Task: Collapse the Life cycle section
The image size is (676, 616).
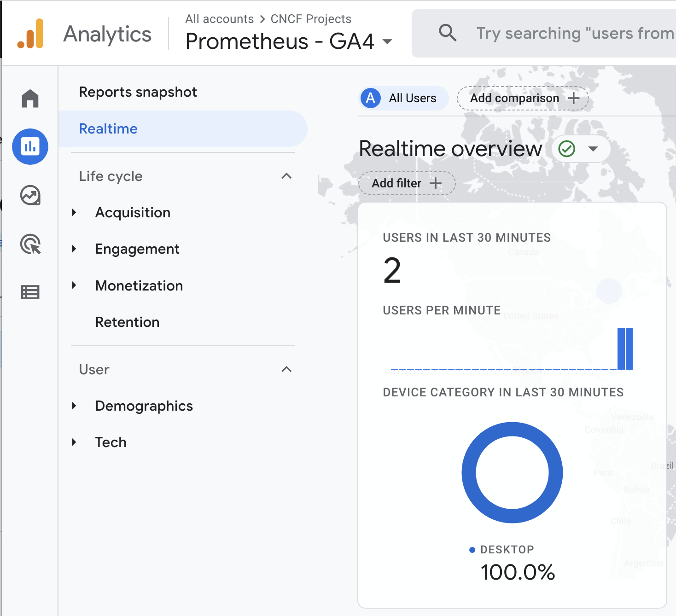Action: 286,176
